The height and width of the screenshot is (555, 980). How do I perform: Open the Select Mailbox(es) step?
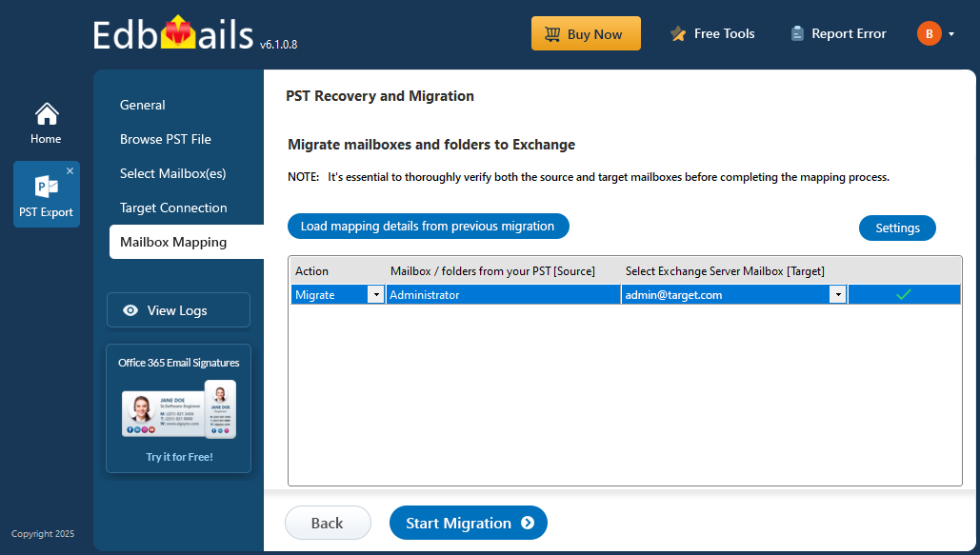tap(172, 173)
